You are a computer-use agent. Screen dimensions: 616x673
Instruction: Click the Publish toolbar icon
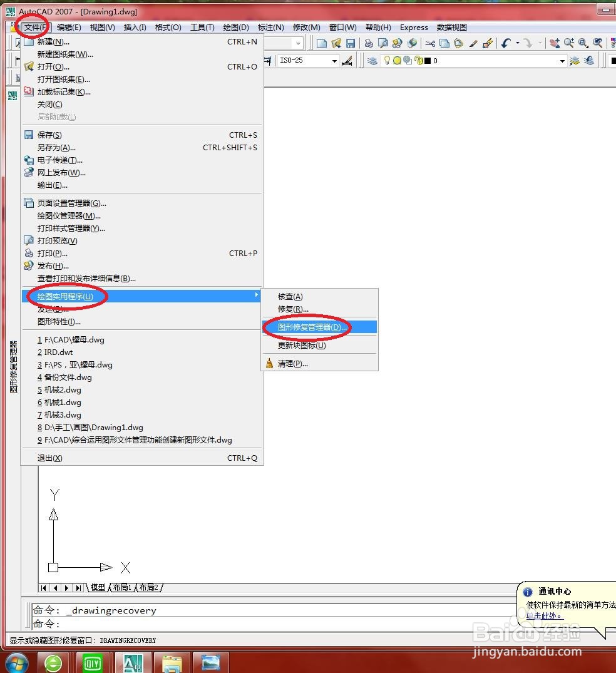tap(397, 43)
